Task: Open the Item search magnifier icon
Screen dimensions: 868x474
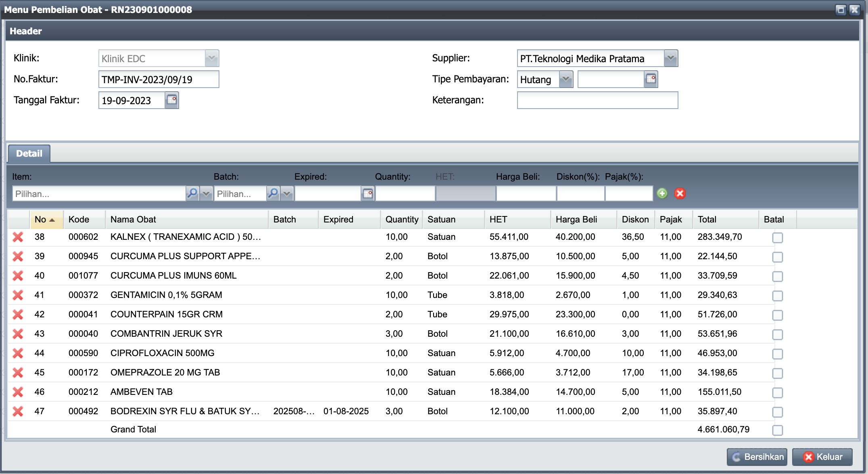Action: tap(192, 194)
